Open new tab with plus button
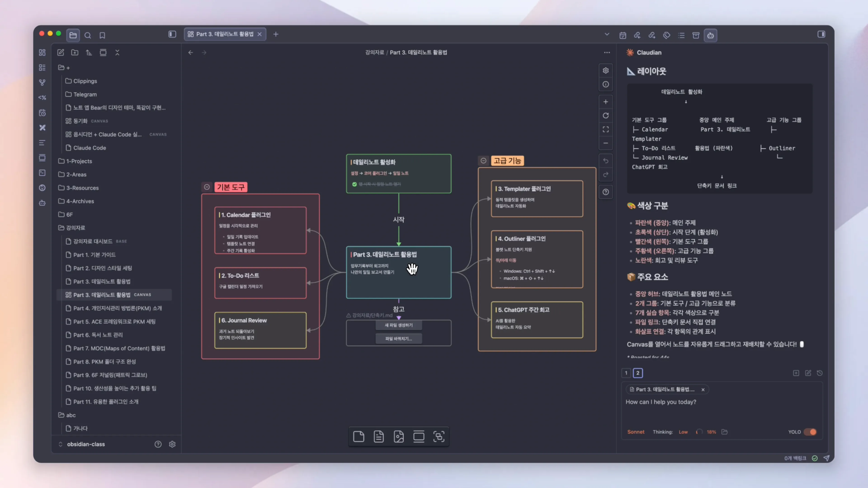Image resolution: width=868 pixels, height=488 pixels. coord(276,34)
